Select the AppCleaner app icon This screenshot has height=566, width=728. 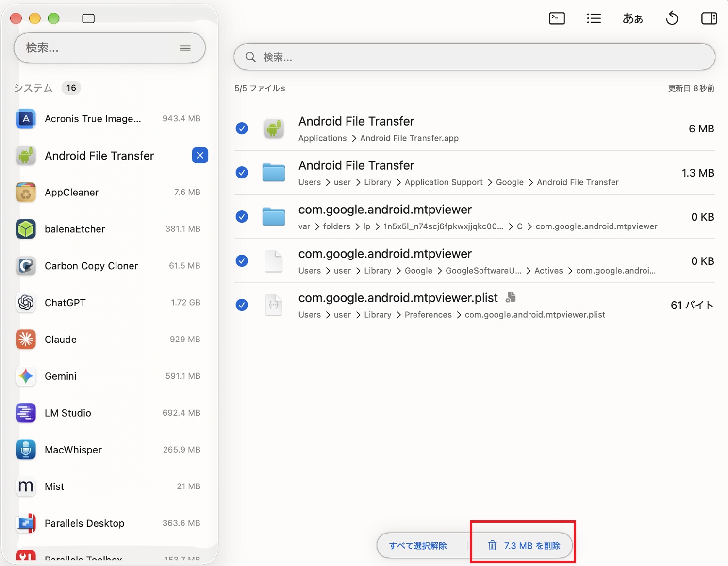click(x=26, y=193)
